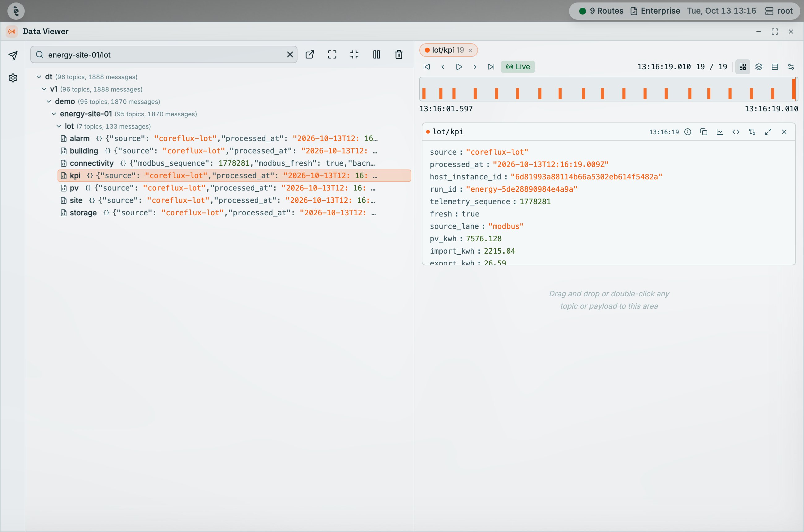Switch to table rows view
This screenshot has width=804, height=532.
[775, 67]
